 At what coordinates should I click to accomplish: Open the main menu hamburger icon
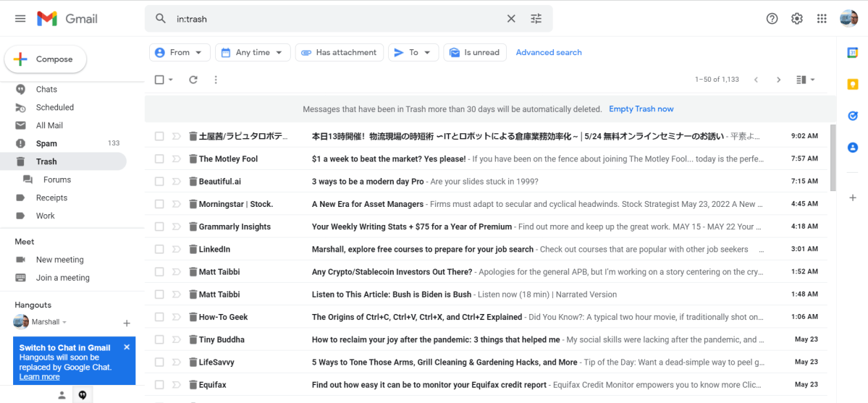(20, 18)
